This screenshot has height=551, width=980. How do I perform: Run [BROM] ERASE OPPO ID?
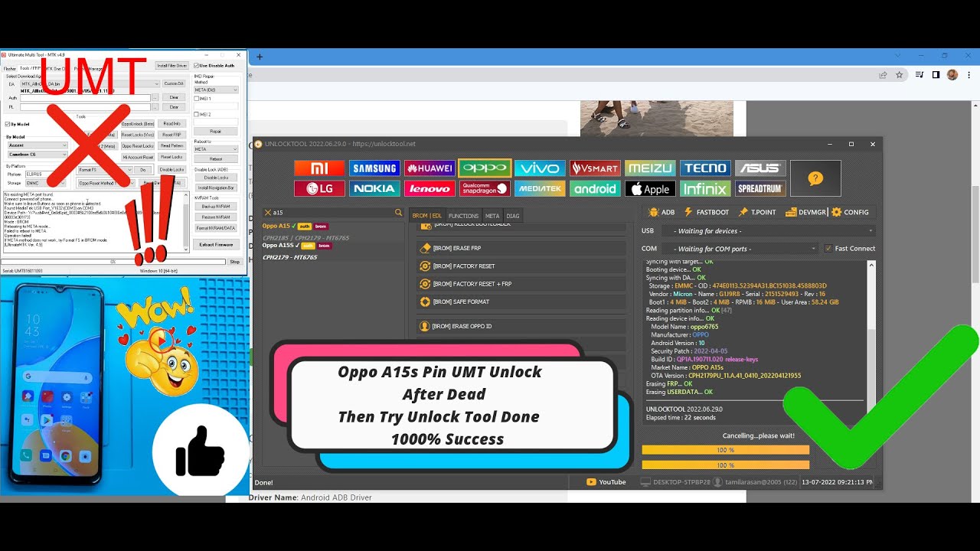521,326
